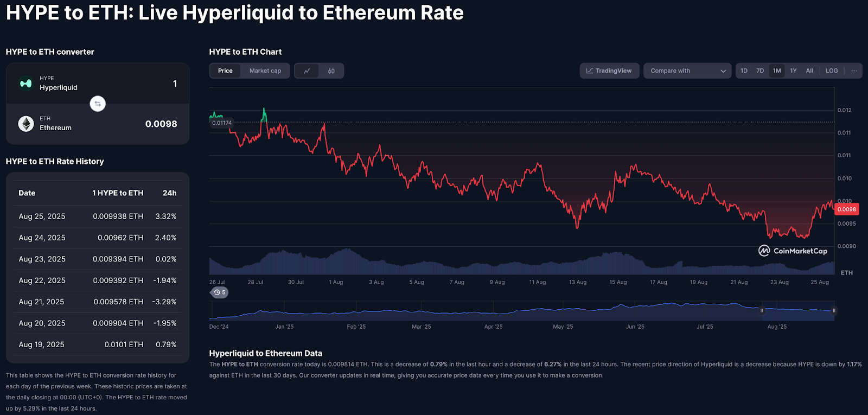Open the Compare with dropdown
Screen dimensions: 868x415
(x=687, y=71)
